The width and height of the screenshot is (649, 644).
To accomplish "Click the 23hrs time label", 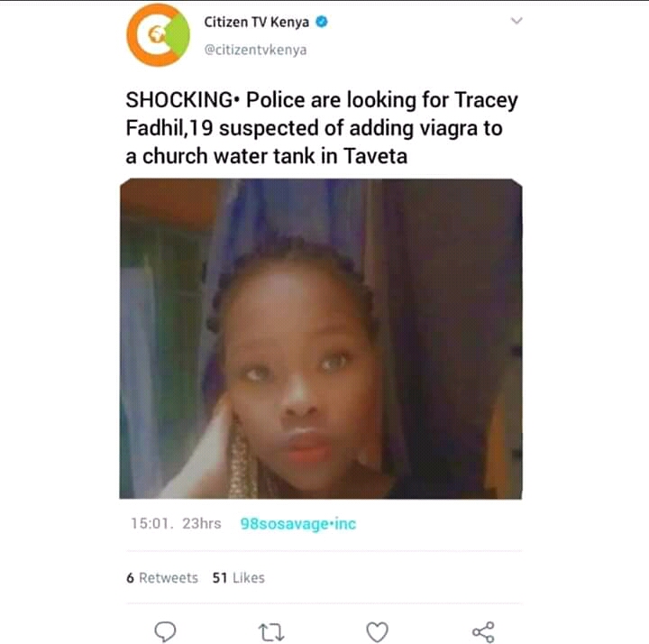I will tap(202, 523).
